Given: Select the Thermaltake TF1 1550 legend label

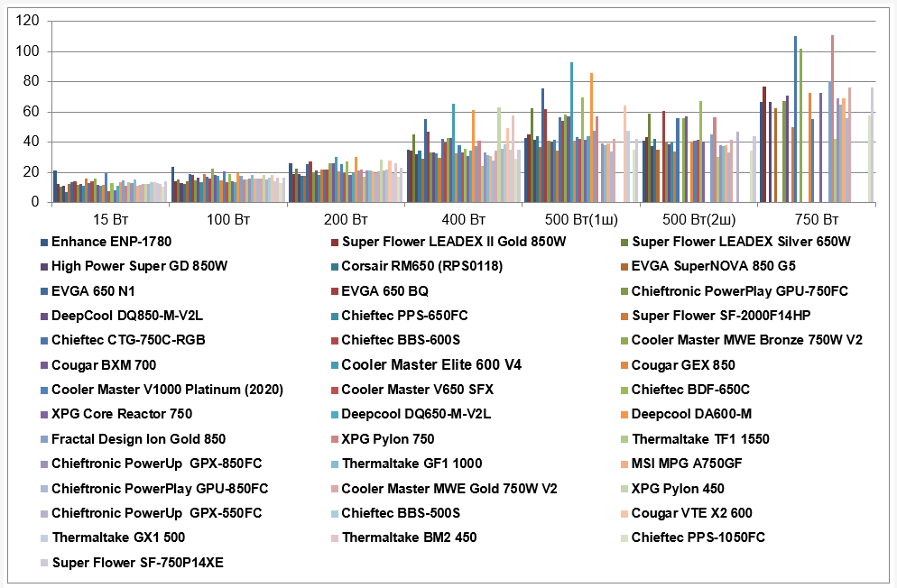Looking at the screenshot, I should 700,439.
